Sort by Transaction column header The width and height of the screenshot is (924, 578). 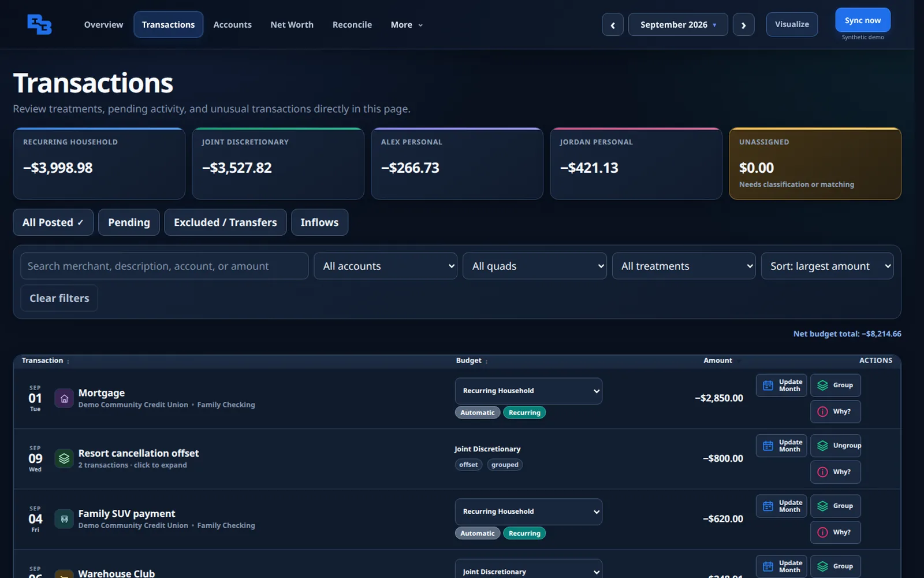pos(45,361)
